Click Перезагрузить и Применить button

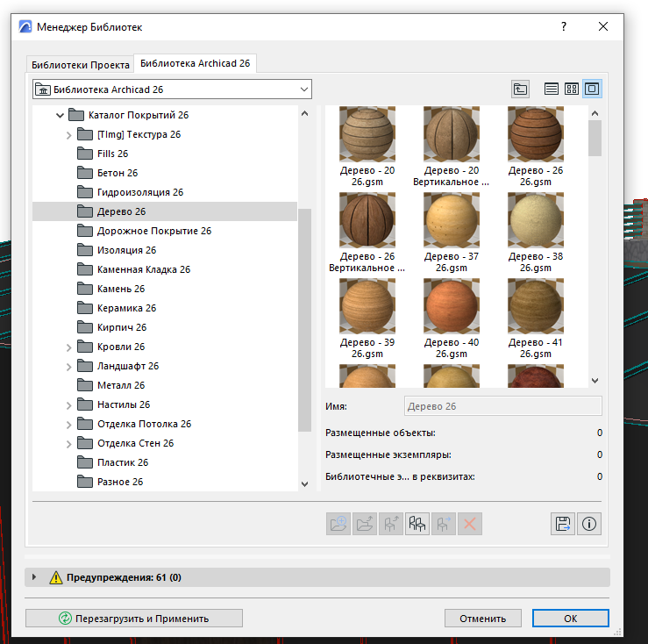pos(134,619)
